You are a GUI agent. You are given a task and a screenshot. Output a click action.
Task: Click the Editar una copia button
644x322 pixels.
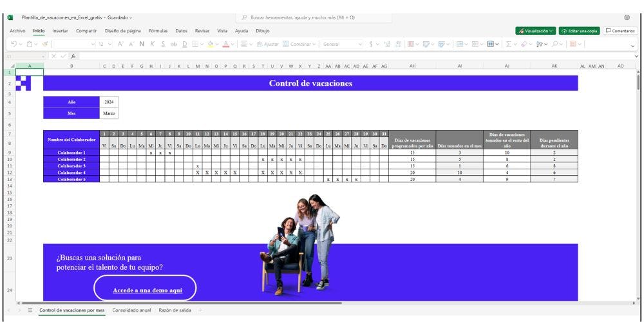tap(579, 31)
